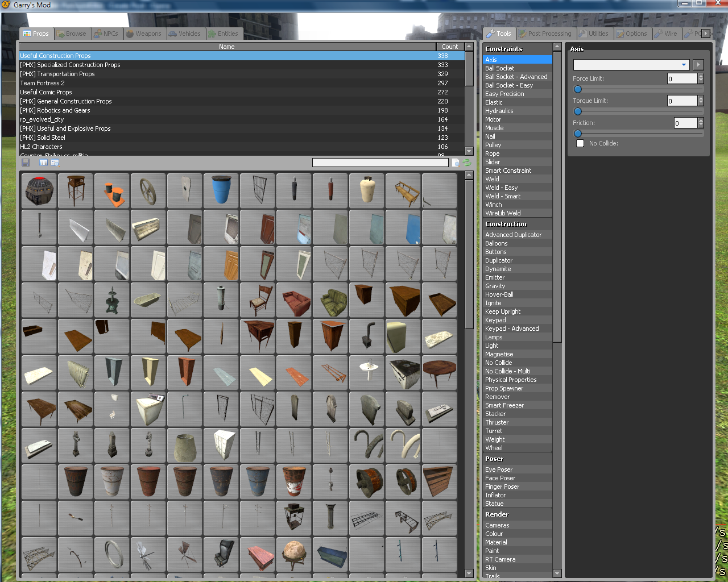Image resolution: width=728 pixels, height=582 pixels.
Task: Select the wooden bench prop icon
Action: point(403,191)
